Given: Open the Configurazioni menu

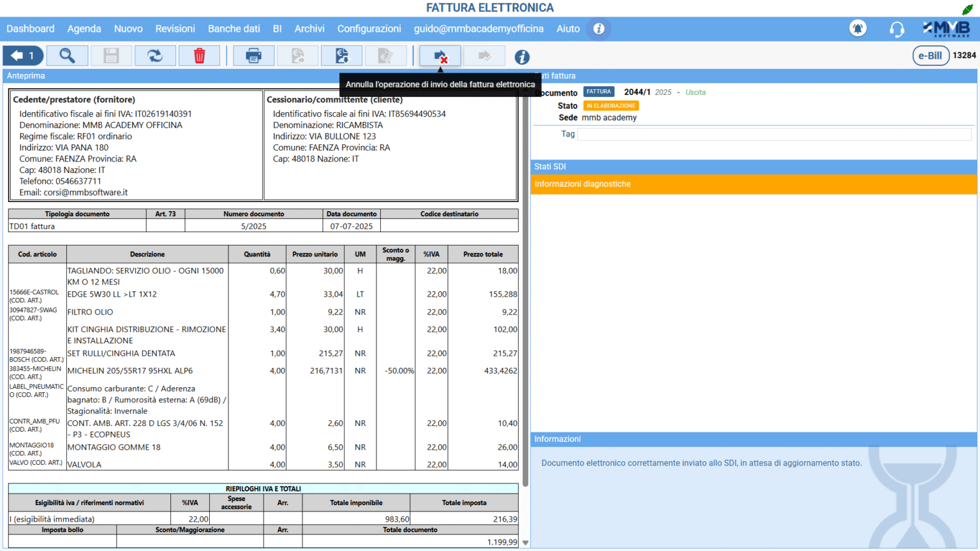Looking at the screenshot, I should pos(369,29).
